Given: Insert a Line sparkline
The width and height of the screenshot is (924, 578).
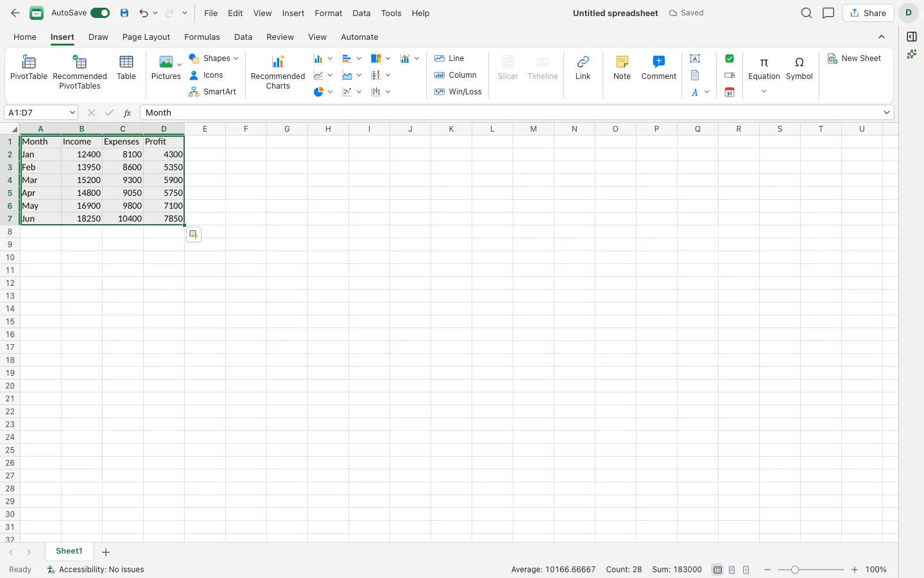Looking at the screenshot, I should click(x=449, y=58).
